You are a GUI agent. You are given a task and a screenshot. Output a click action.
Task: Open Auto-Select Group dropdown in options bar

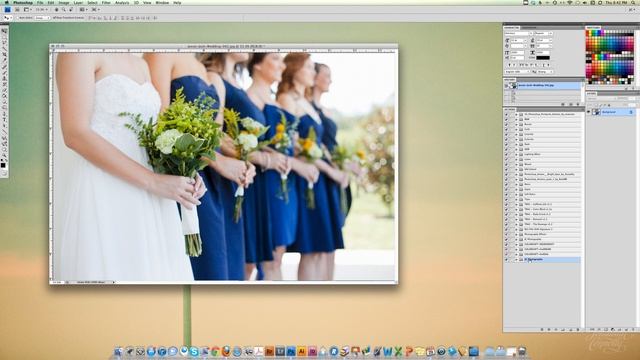42,18
